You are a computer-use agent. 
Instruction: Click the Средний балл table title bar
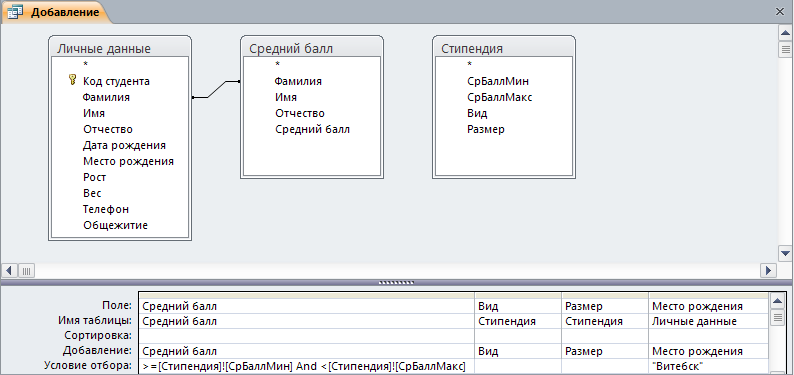click(312, 49)
